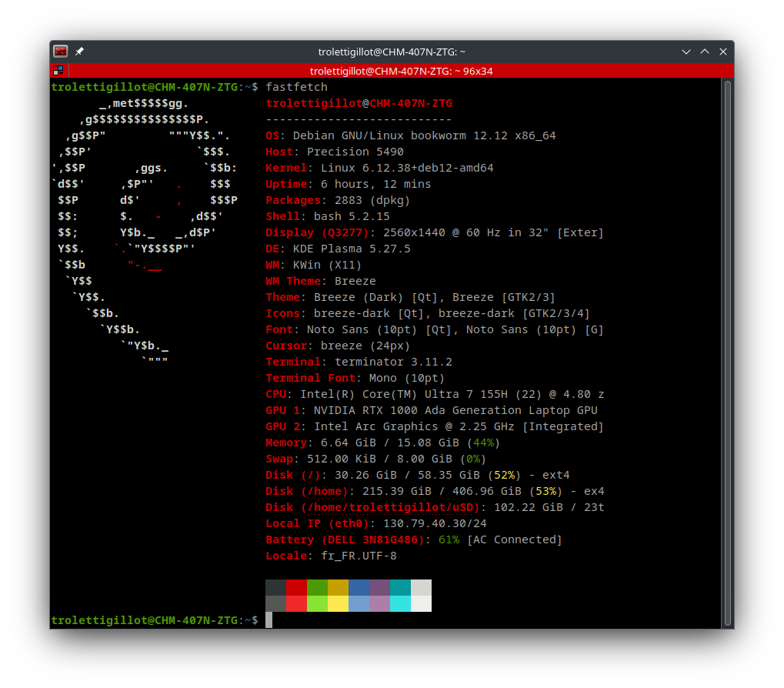Click the minimize chevron in the title bar

point(686,52)
